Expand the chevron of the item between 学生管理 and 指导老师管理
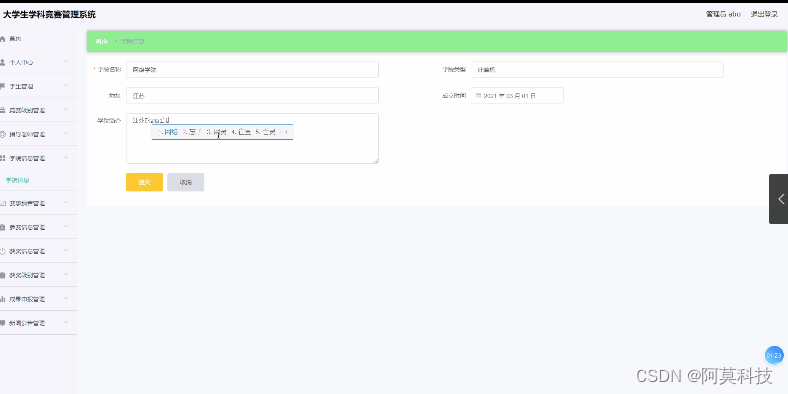Viewport: 788px width, 394px height. [x=66, y=110]
